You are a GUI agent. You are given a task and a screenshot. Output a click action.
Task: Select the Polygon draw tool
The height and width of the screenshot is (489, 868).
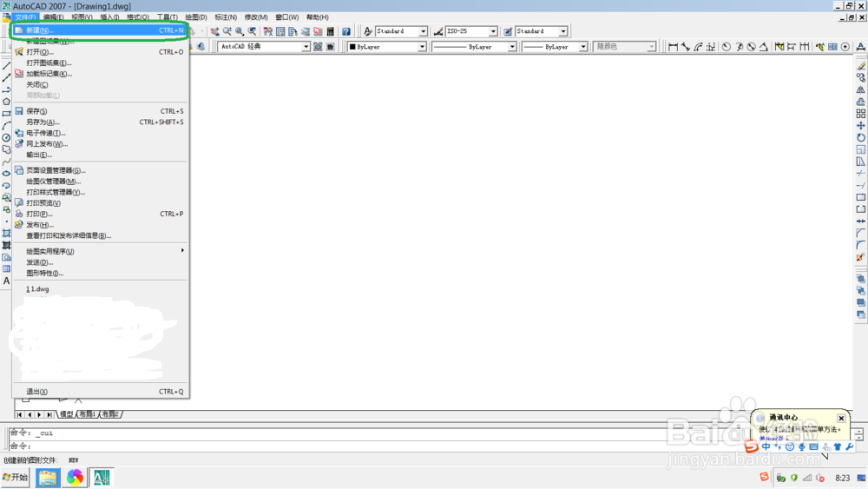click(6, 102)
